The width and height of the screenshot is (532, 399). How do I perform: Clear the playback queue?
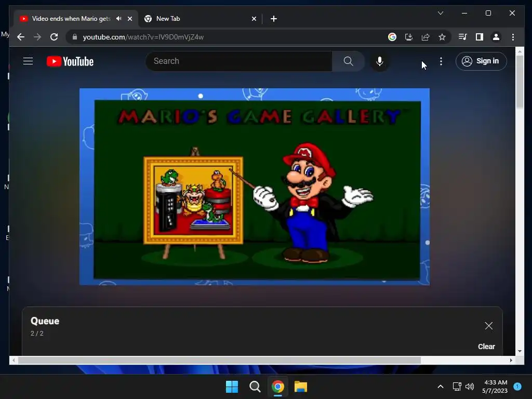pos(486,347)
